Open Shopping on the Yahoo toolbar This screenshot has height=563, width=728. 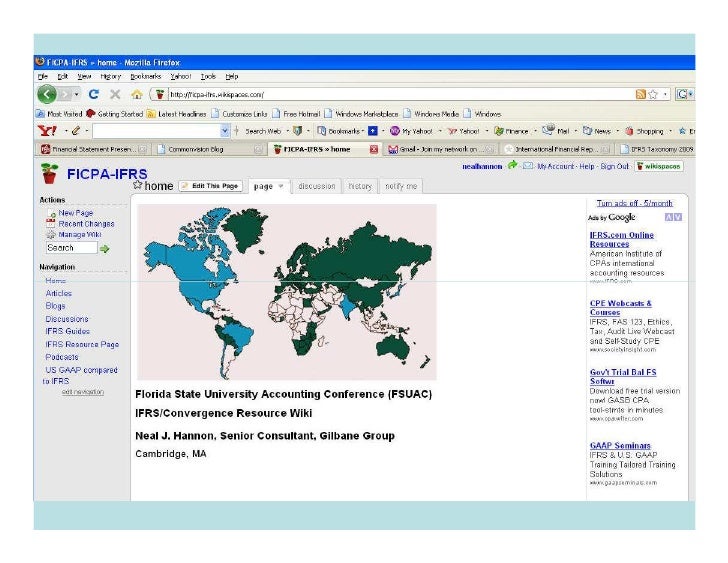644,131
